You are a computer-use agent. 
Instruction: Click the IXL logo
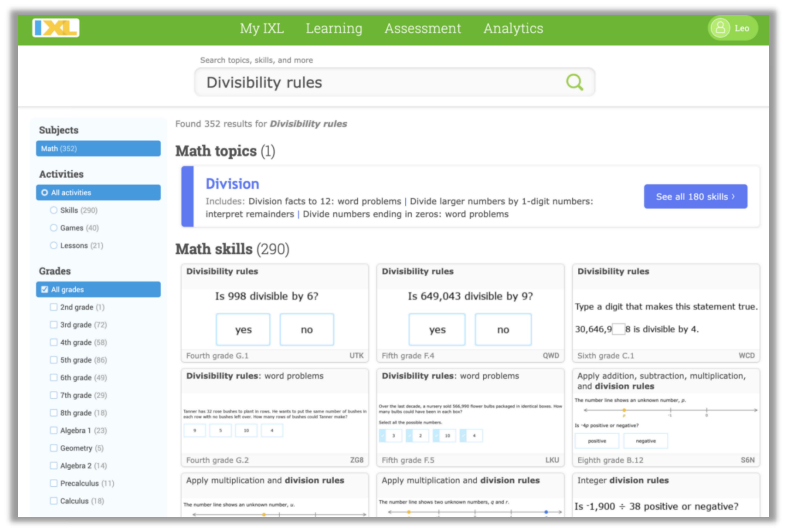coord(56,28)
